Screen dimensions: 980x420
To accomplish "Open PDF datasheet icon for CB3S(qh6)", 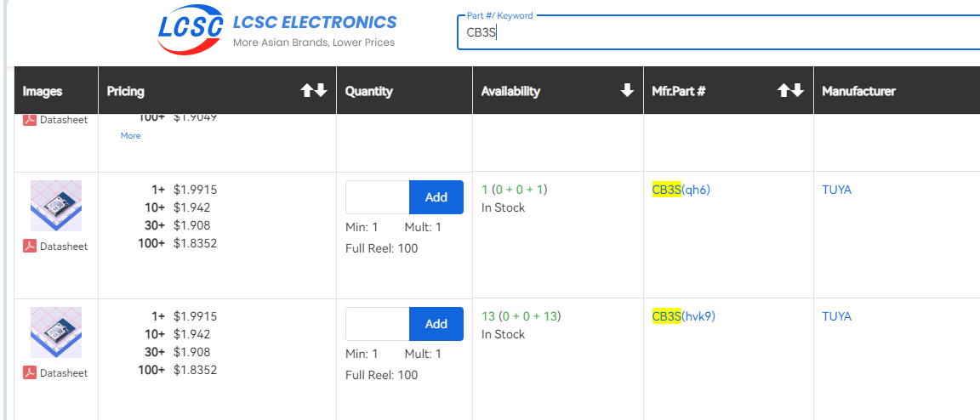I will tap(30, 247).
